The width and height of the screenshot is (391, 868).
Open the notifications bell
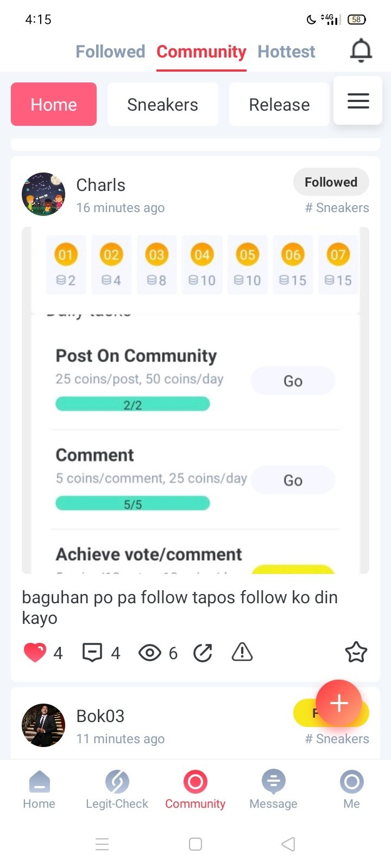point(361,52)
